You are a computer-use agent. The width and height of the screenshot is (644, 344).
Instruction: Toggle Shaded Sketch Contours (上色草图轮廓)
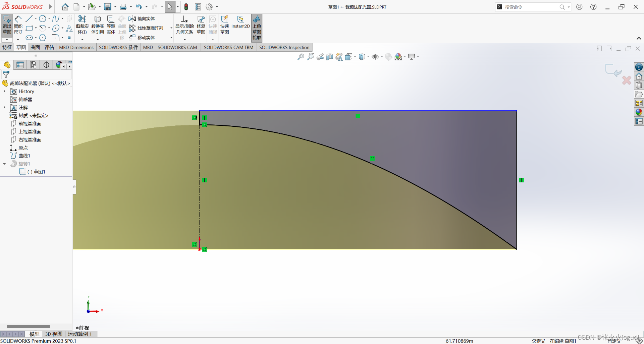click(257, 27)
